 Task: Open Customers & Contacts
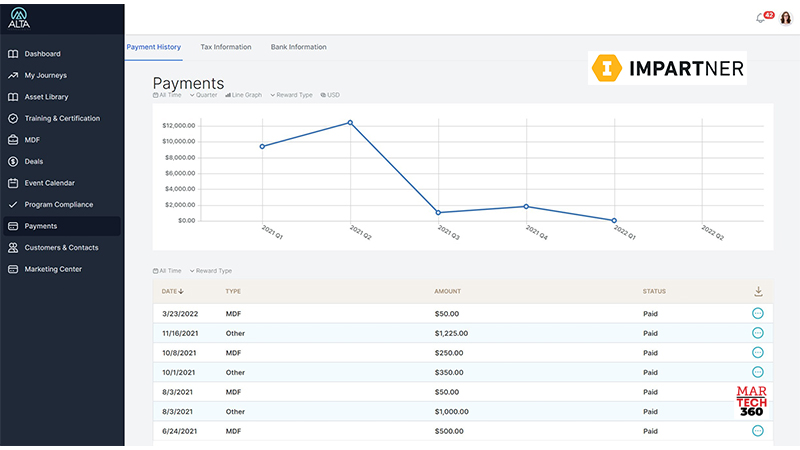point(61,247)
